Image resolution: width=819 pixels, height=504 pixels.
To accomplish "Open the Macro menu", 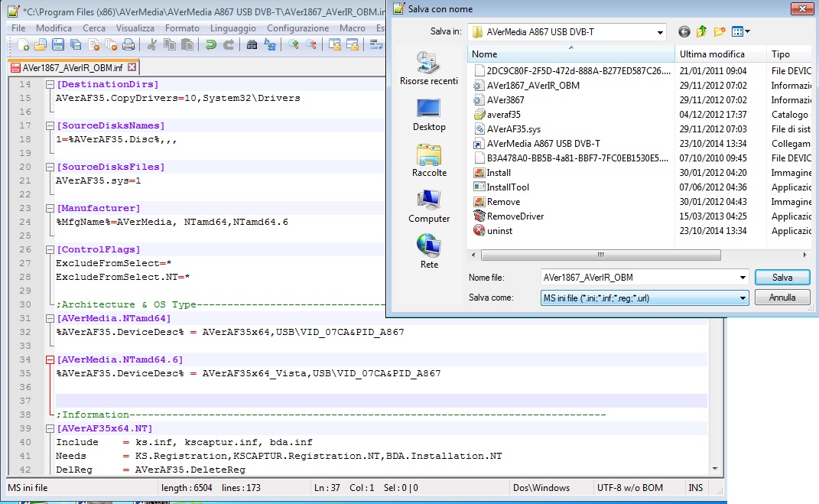I will pos(352,28).
